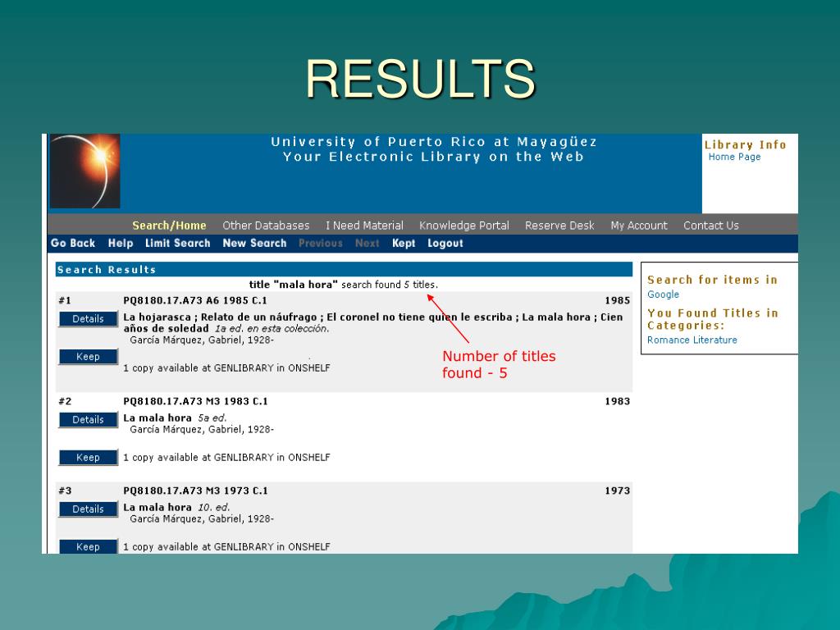Image resolution: width=840 pixels, height=630 pixels.
Task: View the Kept items list
Action: tap(404, 243)
